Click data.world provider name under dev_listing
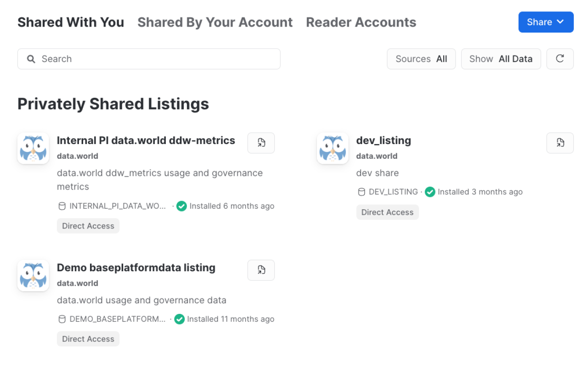Image resolution: width=588 pixels, height=368 pixels. point(377,156)
